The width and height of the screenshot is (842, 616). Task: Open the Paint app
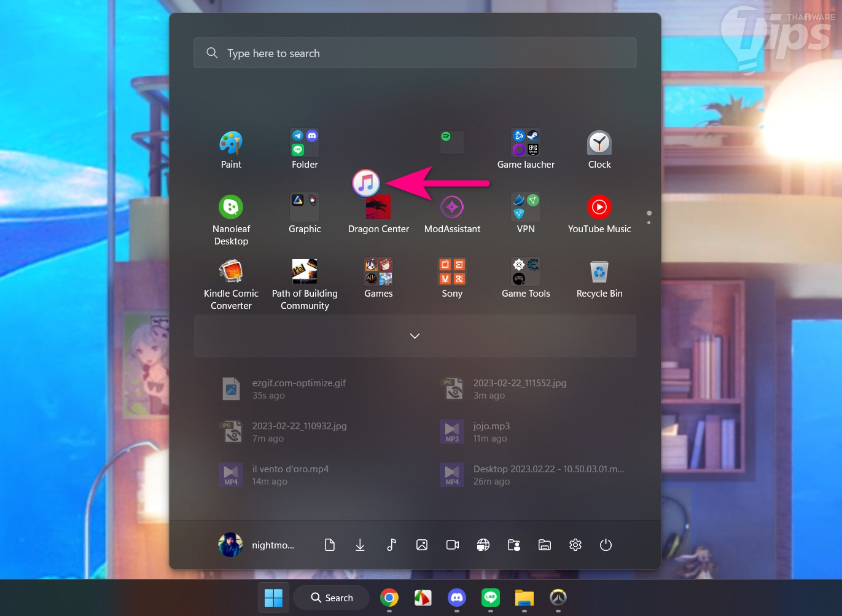(x=231, y=150)
